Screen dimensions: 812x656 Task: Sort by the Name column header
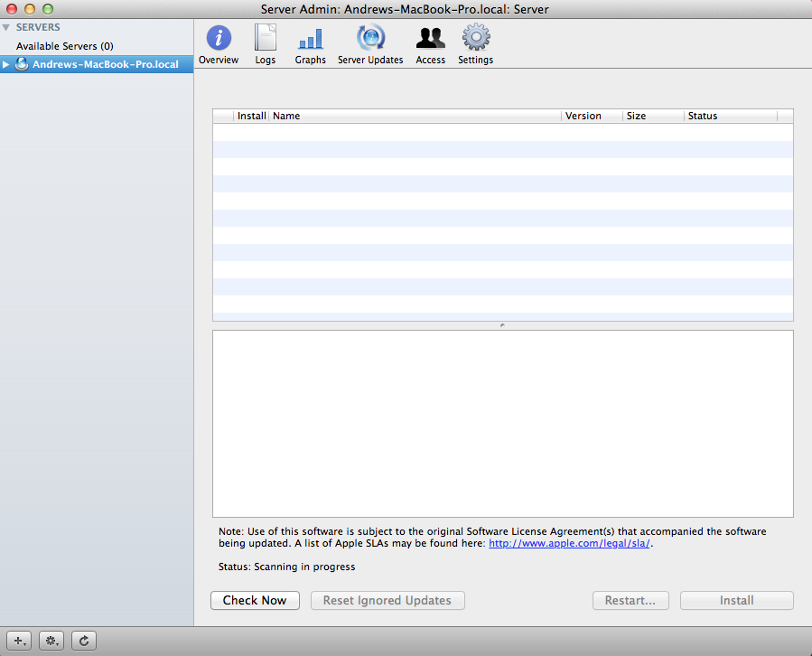[415, 116]
